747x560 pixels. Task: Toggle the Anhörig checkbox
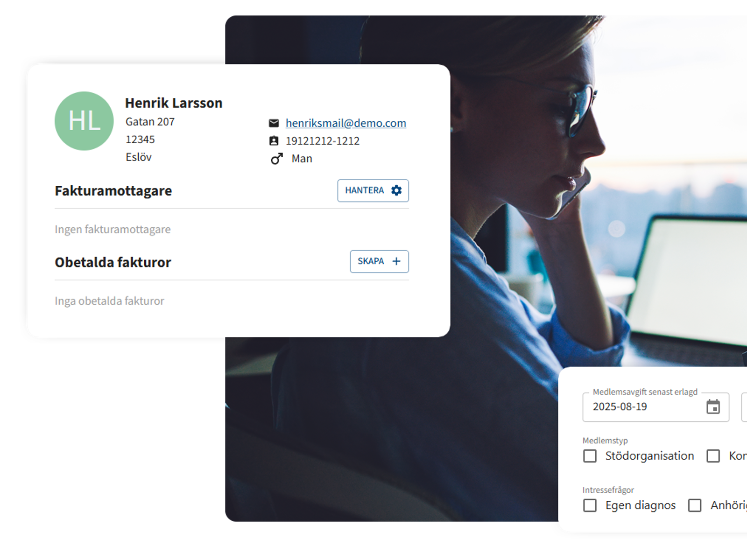coord(695,505)
